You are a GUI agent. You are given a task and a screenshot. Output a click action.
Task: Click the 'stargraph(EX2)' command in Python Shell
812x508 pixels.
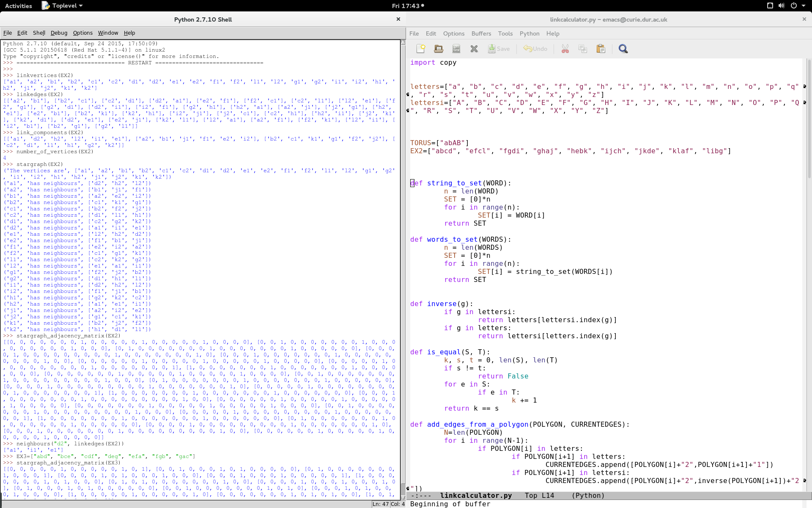click(40, 164)
